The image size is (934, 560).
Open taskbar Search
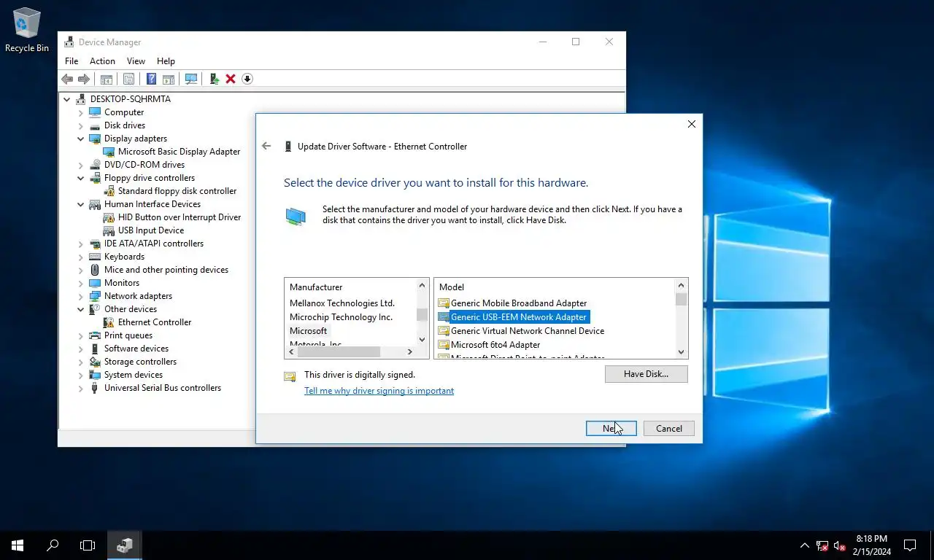pyautogui.click(x=53, y=545)
